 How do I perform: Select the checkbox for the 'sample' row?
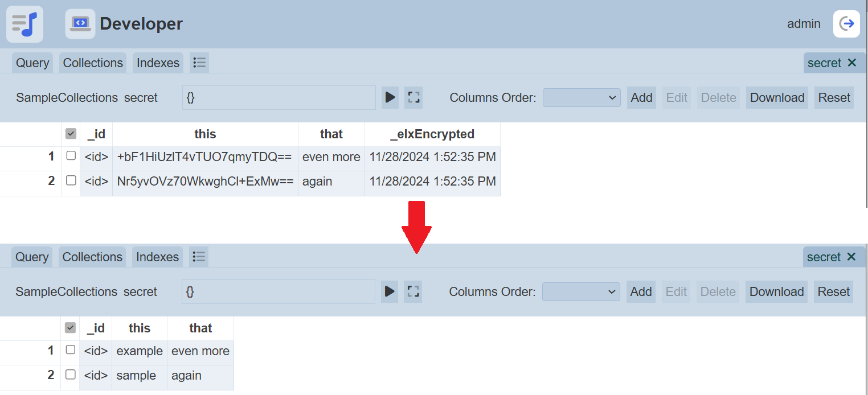coord(70,375)
